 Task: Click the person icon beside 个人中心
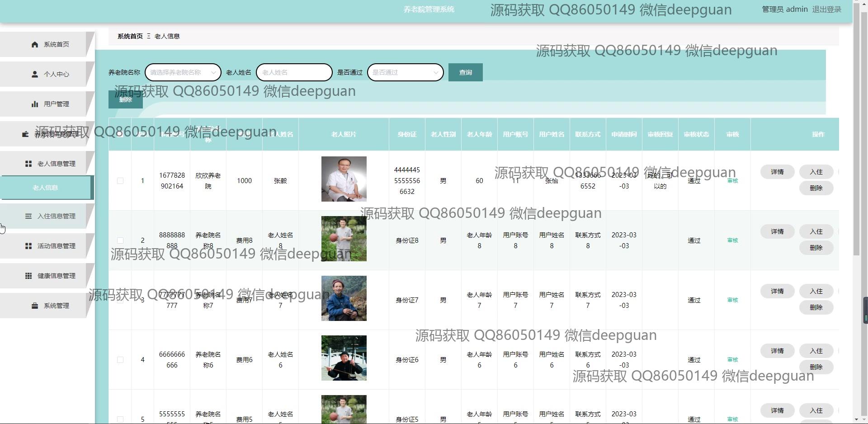click(x=35, y=74)
